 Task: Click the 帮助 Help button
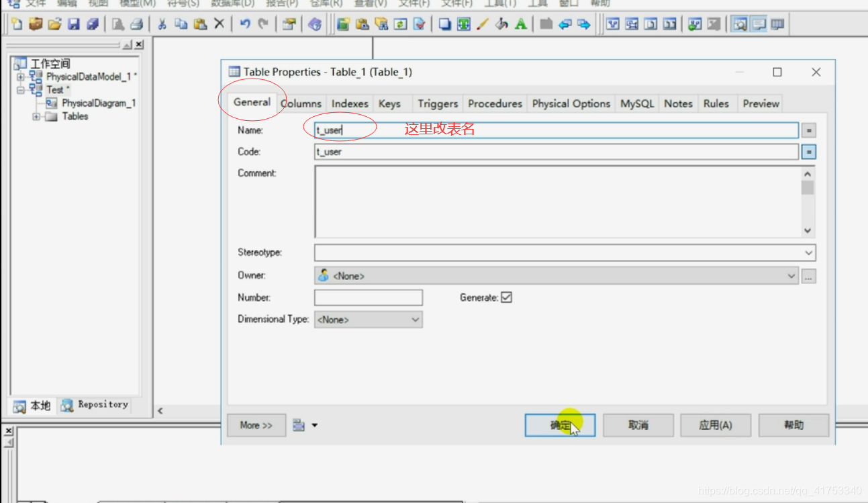[x=793, y=425]
